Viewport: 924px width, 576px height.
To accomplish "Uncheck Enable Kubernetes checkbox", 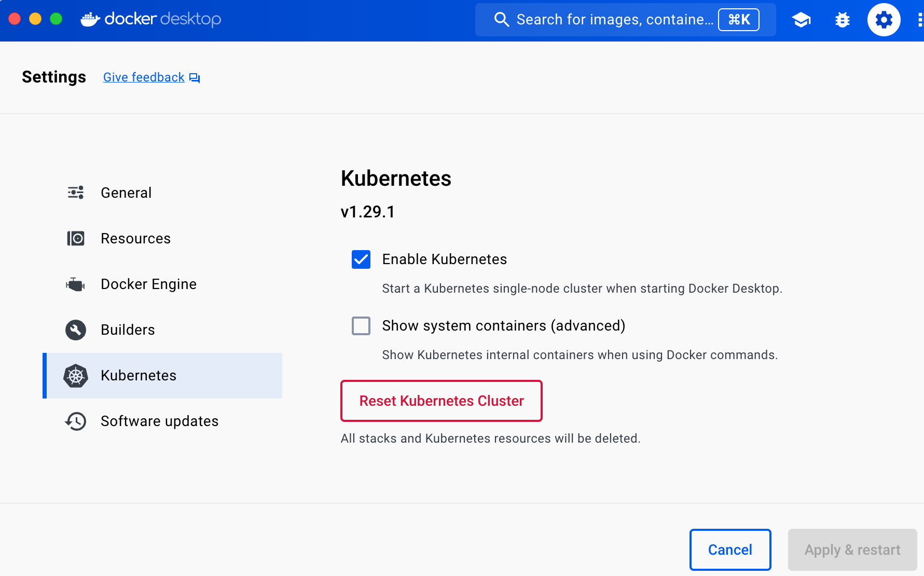I will coord(361,259).
